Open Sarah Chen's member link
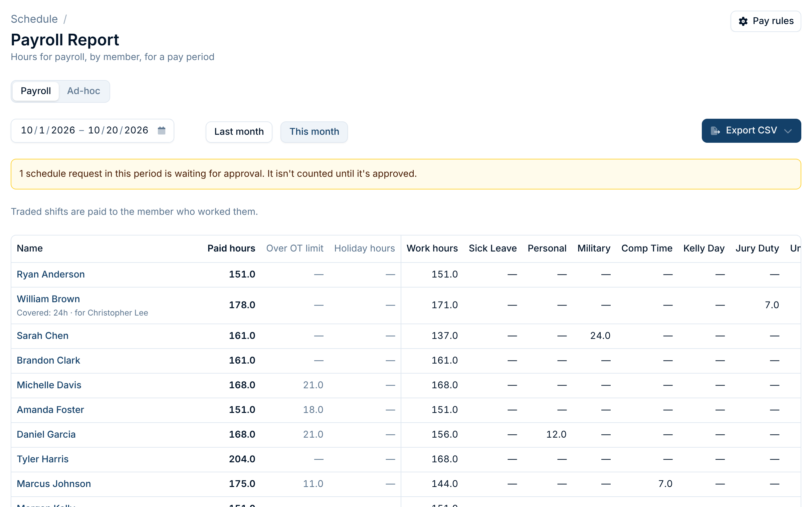Image resolution: width=812 pixels, height=507 pixels. [43, 336]
